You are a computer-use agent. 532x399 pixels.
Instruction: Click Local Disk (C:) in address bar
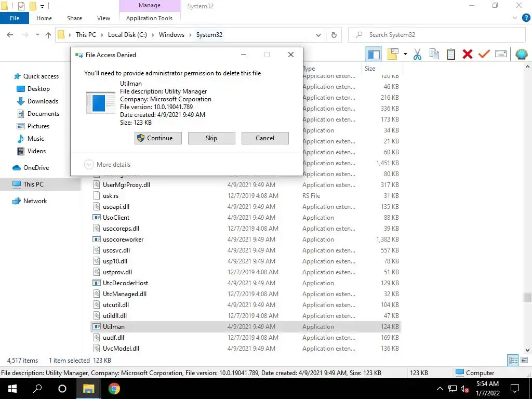tap(127, 35)
